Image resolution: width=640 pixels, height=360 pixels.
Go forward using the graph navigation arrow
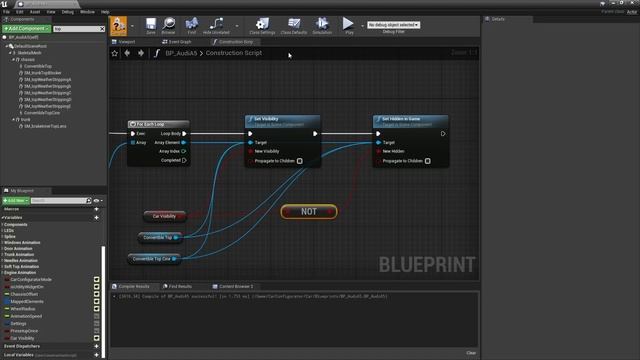coord(141,53)
